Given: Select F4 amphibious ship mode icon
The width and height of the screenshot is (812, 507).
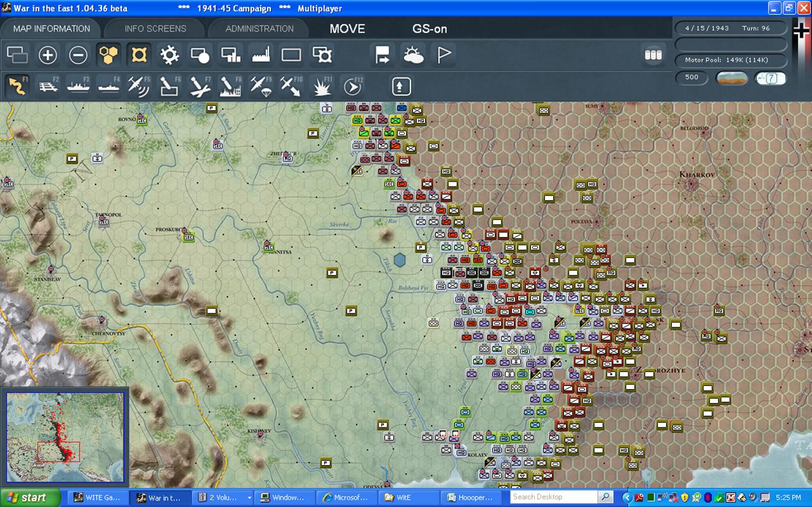Looking at the screenshot, I should point(109,86).
